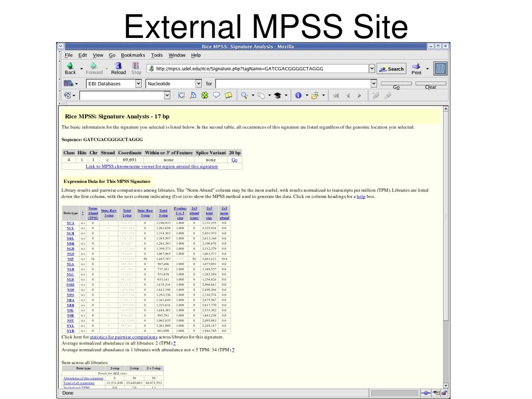Click the EBI toolbar Go button

point(396,84)
